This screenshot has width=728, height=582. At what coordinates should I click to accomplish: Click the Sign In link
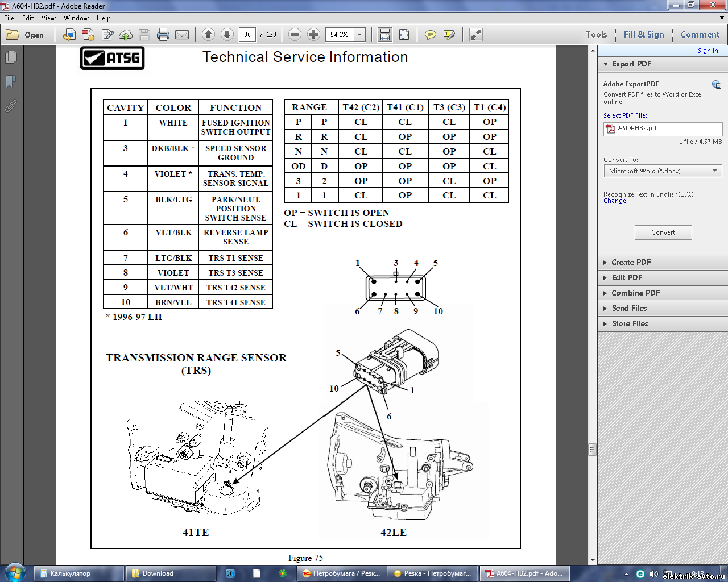pyautogui.click(x=708, y=51)
